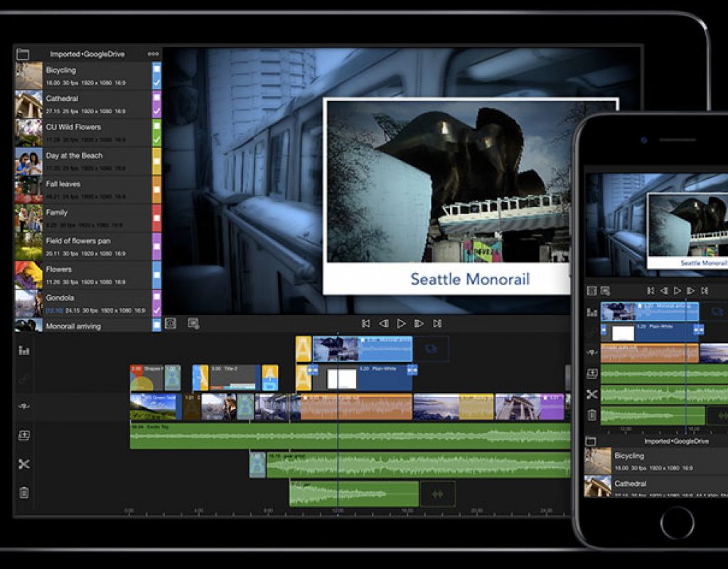728x569 pixels.
Task: Tap the transition slot after the bottom audio clip
Action: click(x=437, y=494)
